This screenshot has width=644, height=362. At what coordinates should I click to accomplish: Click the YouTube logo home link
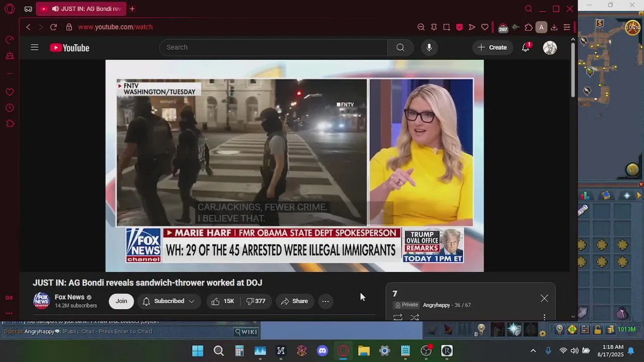pos(69,48)
